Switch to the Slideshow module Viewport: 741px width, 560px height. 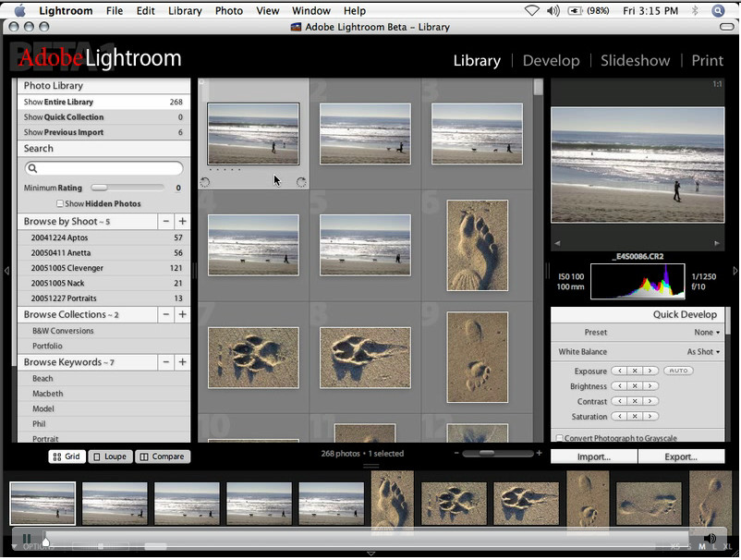(635, 60)
